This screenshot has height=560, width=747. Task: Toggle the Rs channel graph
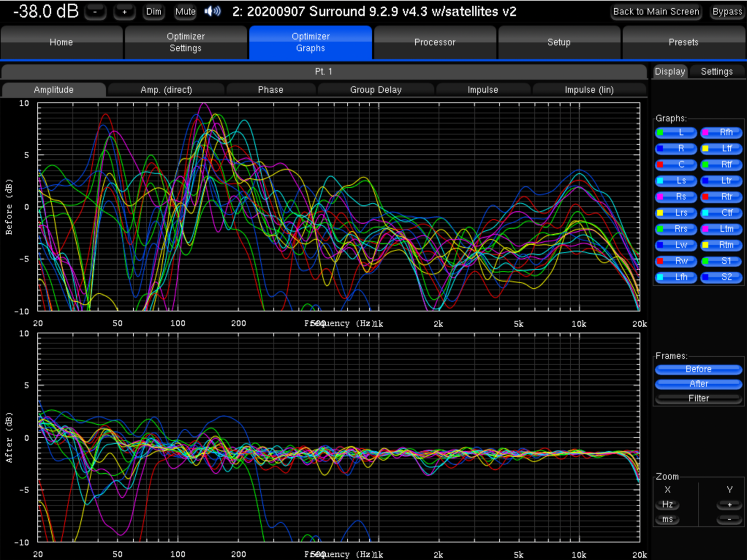pos(675,197)
